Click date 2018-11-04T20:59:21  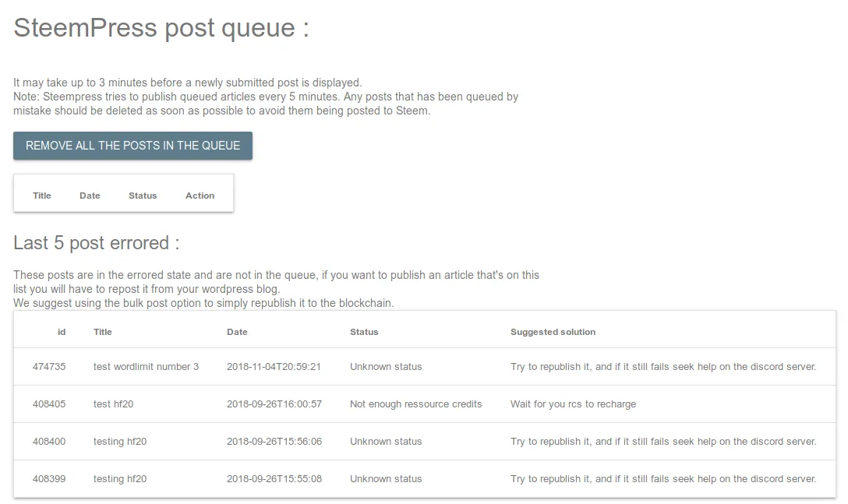(x=274, y=367)
